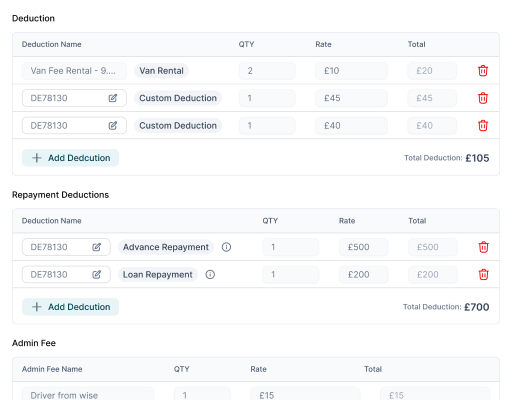Click the £20 total field
512x400 pixels.
click(432, 71)
